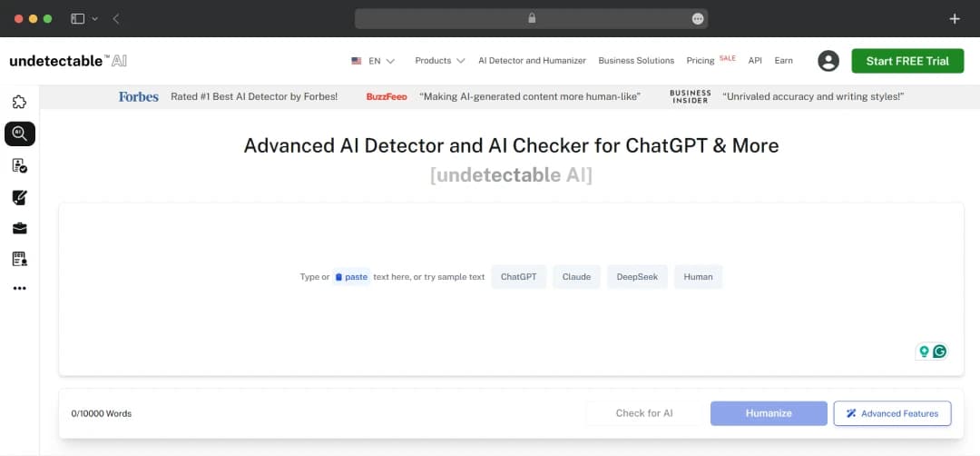Click the green lightbulb suggestion icon

point(924,352)
